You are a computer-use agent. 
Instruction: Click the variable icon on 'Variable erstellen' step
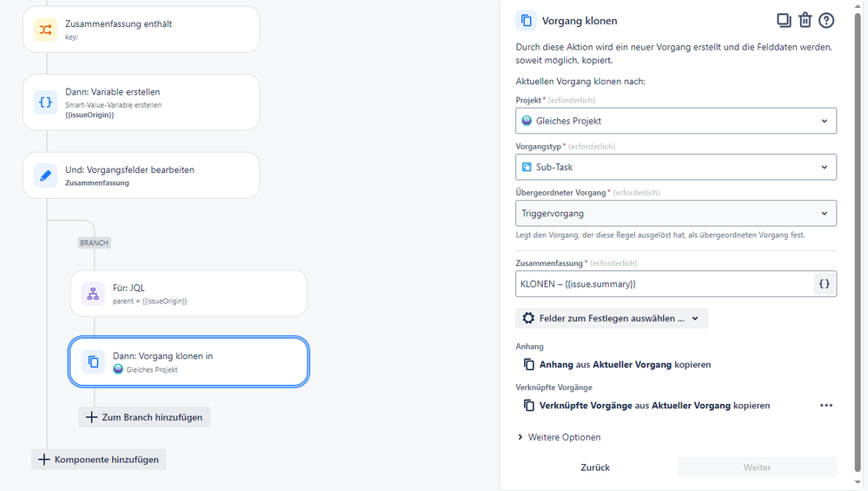(45, 103)
